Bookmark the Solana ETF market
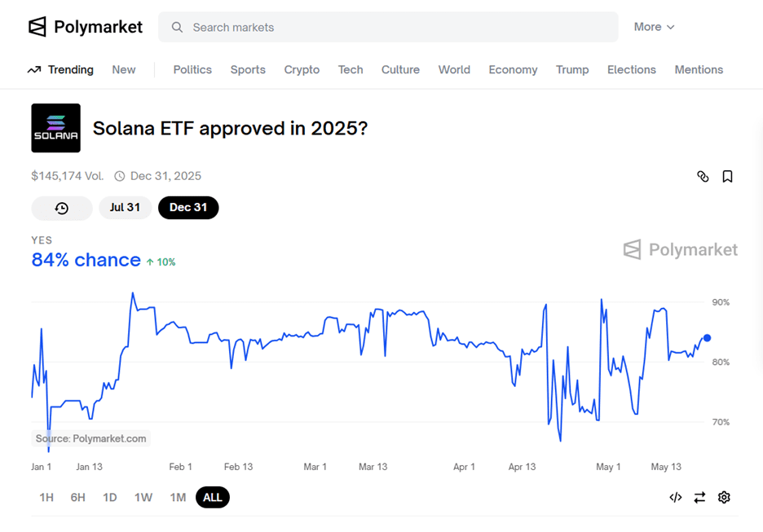Screen dimensions: 763x532 727,176
